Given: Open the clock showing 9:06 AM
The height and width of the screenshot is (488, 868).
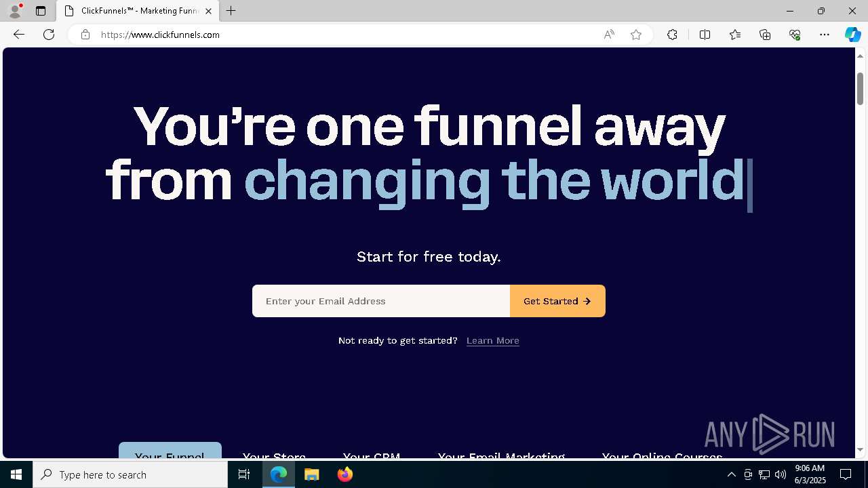Looking at the screenshot, I should 810,474.
